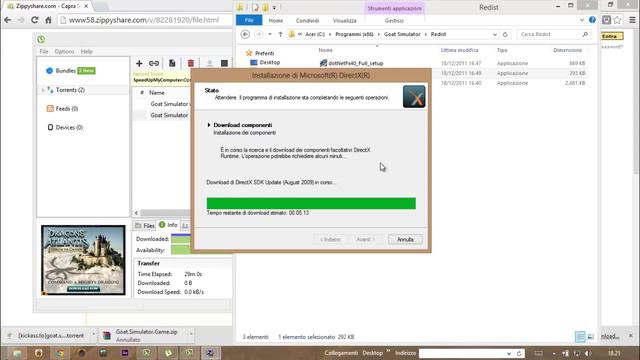
Task: Click the torrent list horizontal scrollbar left arrow
Action: pos(136,213)
